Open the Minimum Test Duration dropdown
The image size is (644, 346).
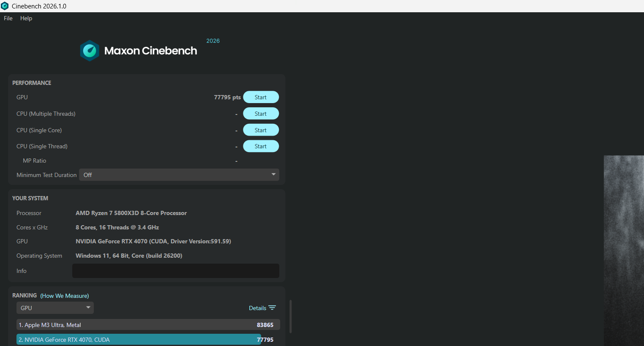click(x=179, y=175)
